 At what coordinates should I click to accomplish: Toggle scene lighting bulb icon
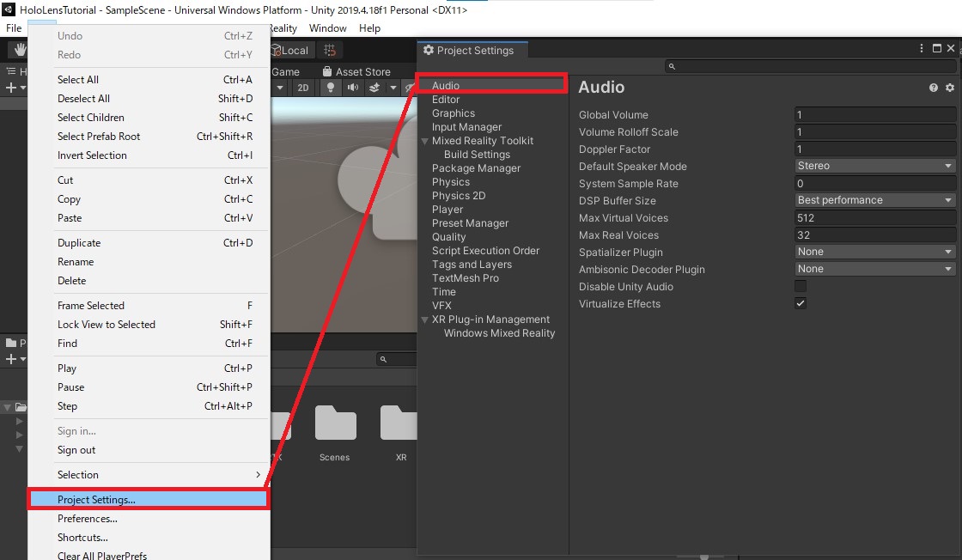pos(330,88)
